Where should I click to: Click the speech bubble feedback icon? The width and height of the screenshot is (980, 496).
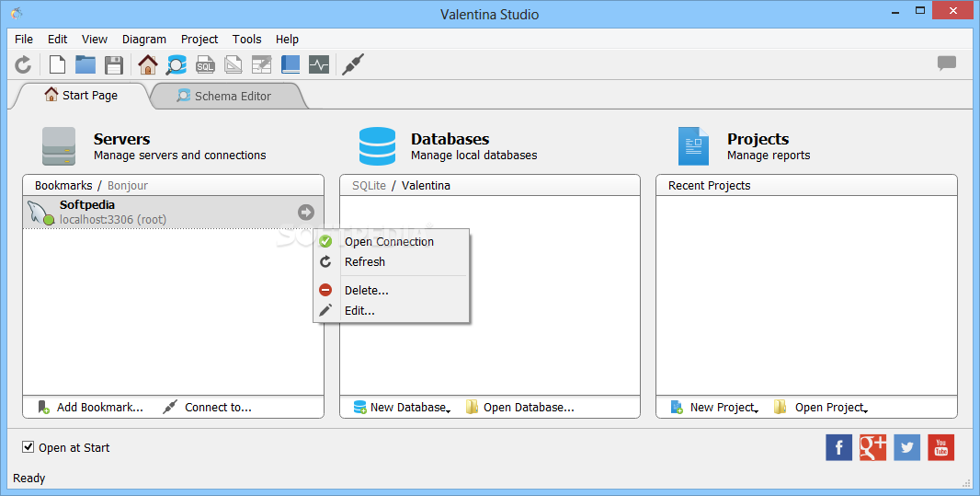[x=946, y=63]
